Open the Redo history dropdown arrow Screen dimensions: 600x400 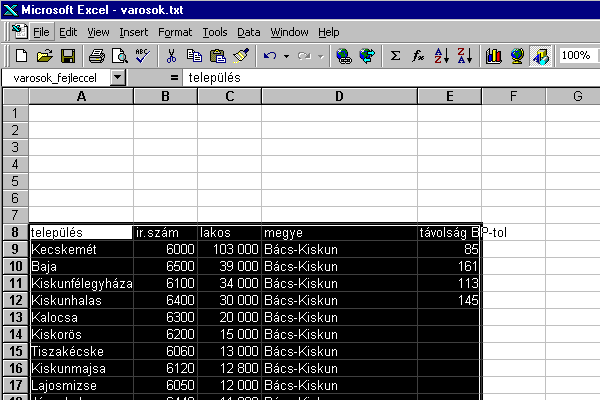[x=321, y=56]
